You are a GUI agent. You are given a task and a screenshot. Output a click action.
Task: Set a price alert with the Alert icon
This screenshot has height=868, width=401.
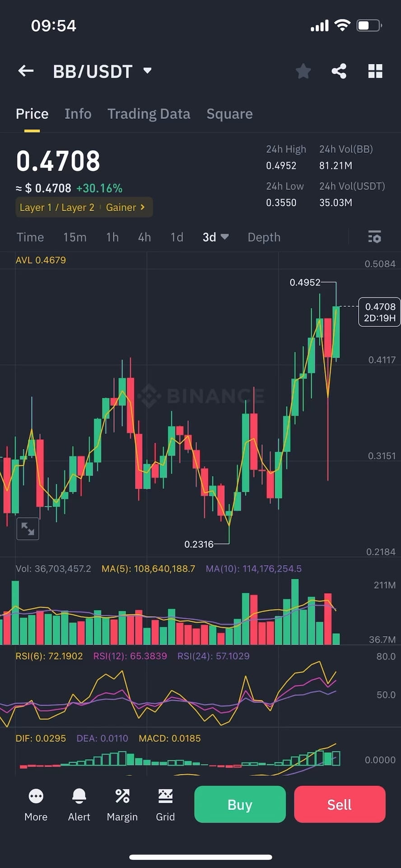79,805
